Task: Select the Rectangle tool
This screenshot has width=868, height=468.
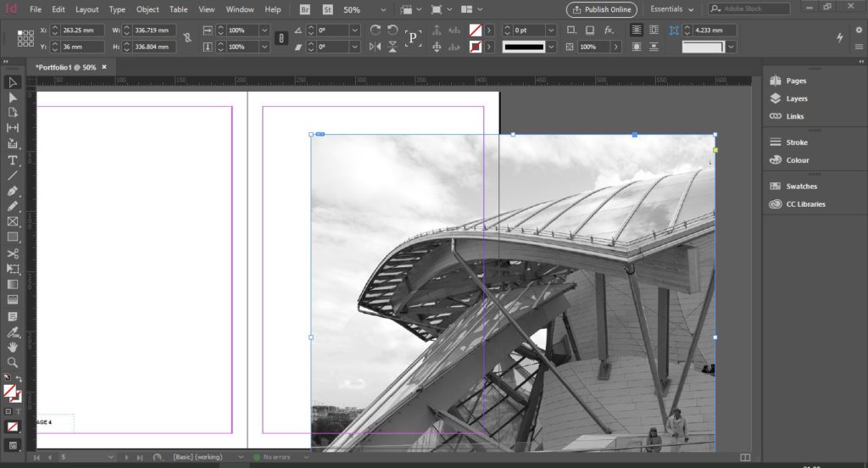Action: (12, 237)
